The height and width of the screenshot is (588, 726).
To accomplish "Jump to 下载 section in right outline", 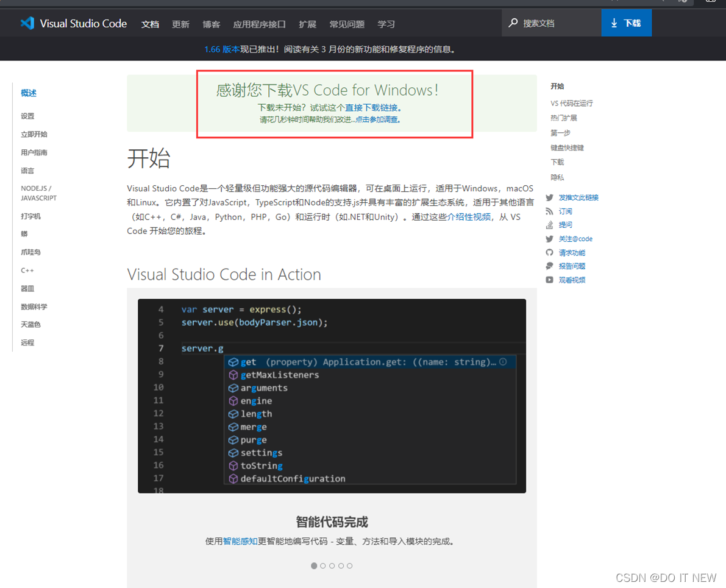I will coord(557,162).
